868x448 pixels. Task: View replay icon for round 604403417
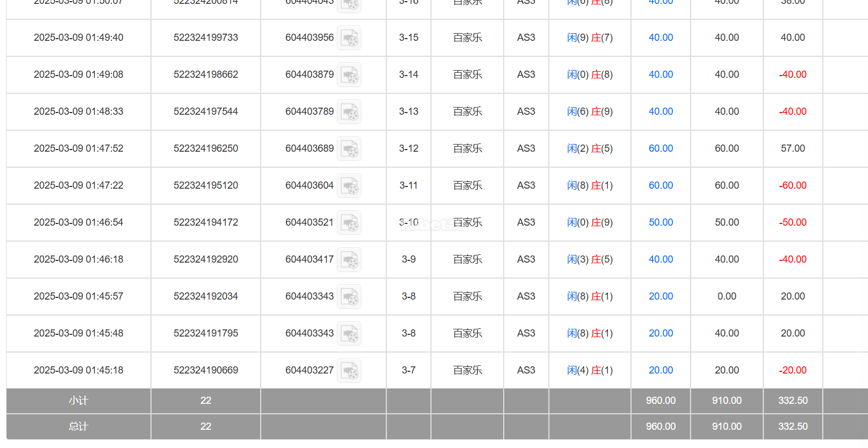point(349,260)
